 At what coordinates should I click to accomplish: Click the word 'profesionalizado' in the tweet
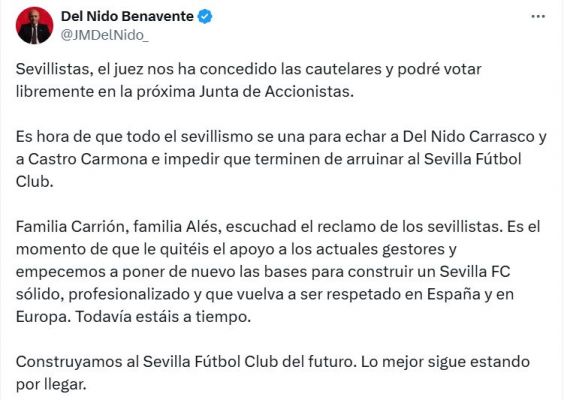[x=129, y=295]
